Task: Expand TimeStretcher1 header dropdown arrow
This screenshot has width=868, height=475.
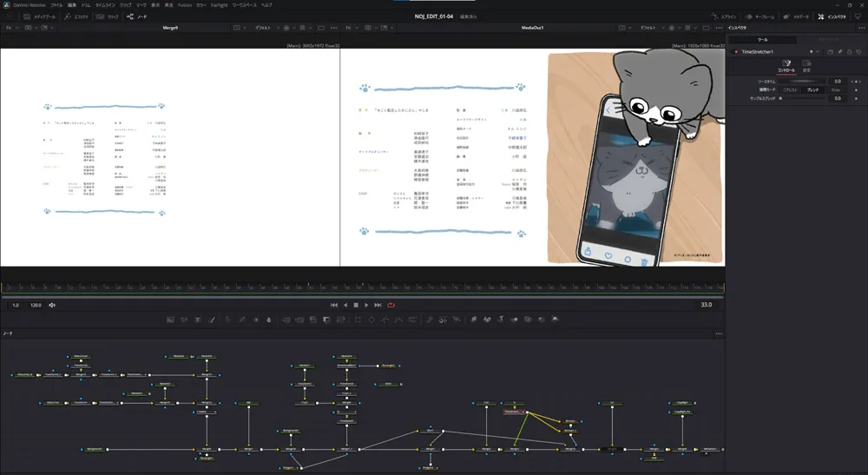Action: point(818,52)
